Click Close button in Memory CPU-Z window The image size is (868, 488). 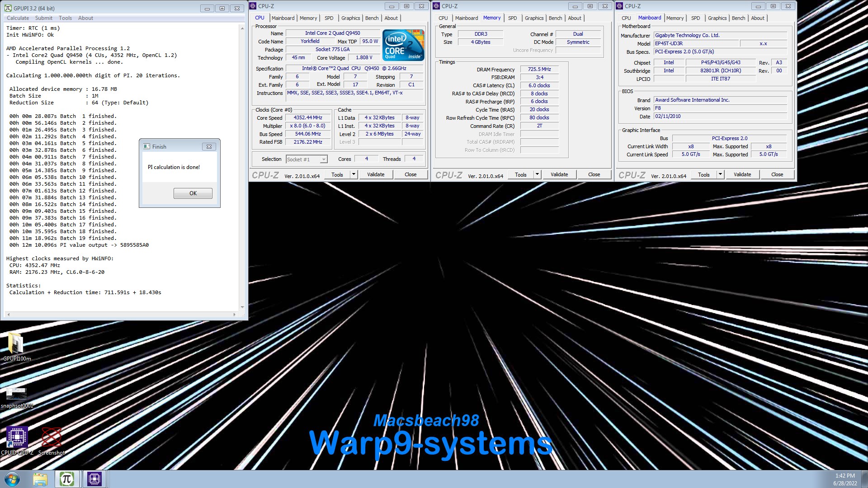[x=594, y=174]
